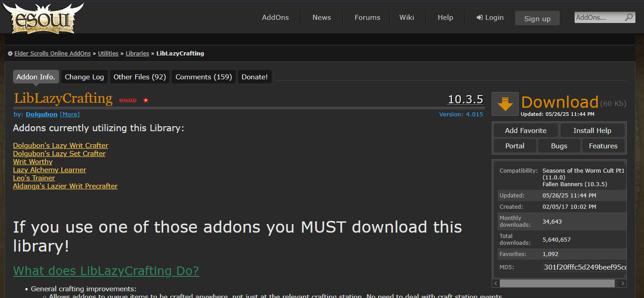Click the [More] link by author
644x298 pixels.
[69, 115]
